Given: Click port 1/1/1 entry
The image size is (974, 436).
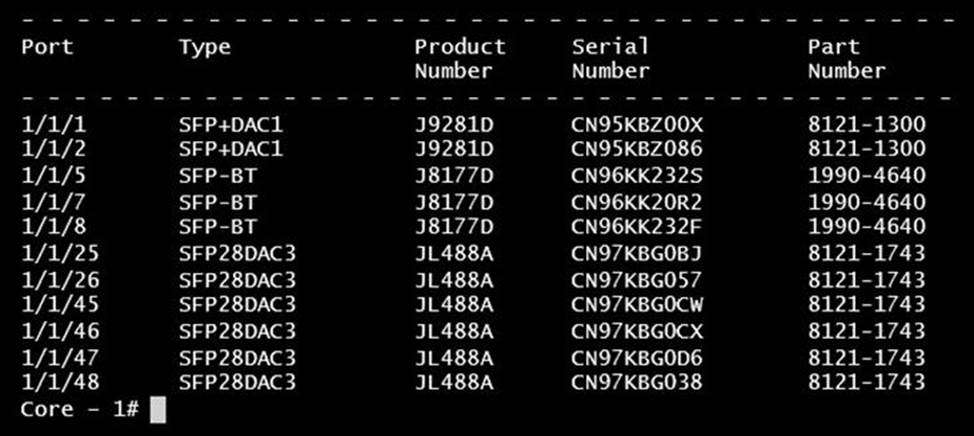Looking at the screenshot, I should point(48,125).
